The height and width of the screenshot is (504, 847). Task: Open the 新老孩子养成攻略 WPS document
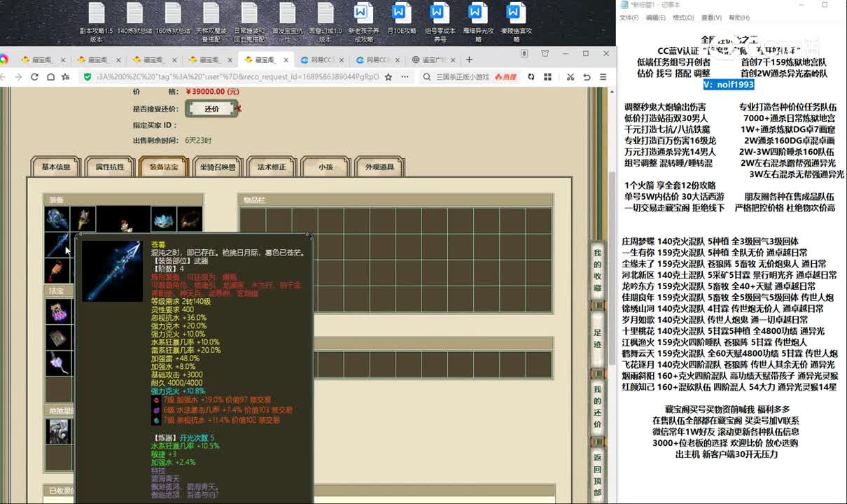363,23
